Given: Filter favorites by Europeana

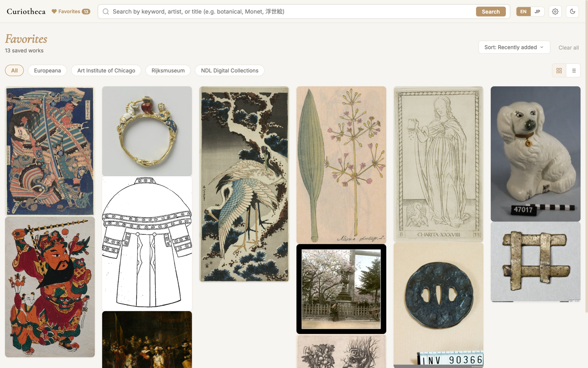Looking at the screenshot, I should tap(47, 70).
